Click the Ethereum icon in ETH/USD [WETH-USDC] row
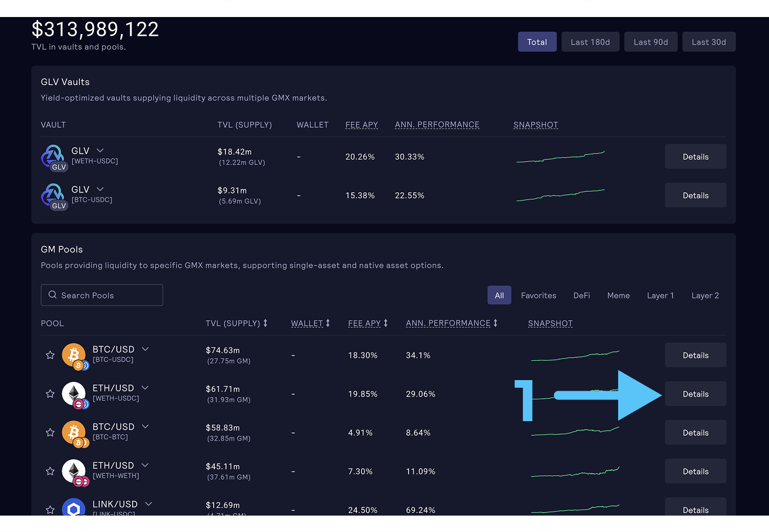This screenshot has height=532, width=769. point(73,394)
